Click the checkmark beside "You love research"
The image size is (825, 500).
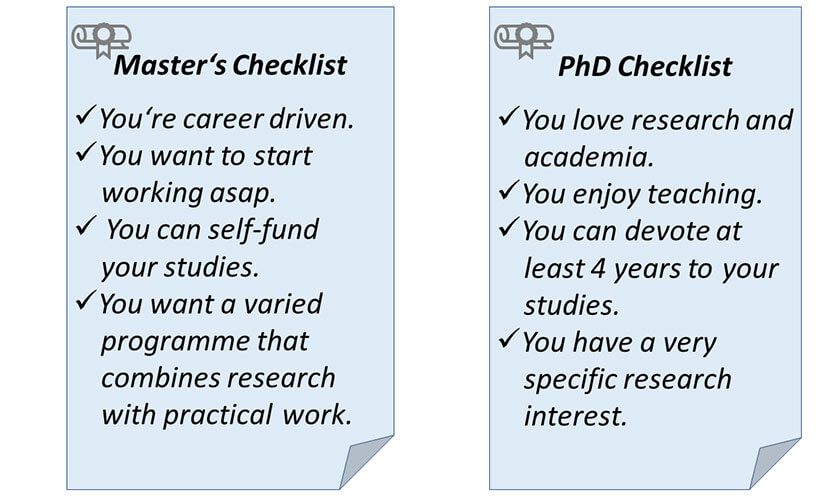click(509, 116)
